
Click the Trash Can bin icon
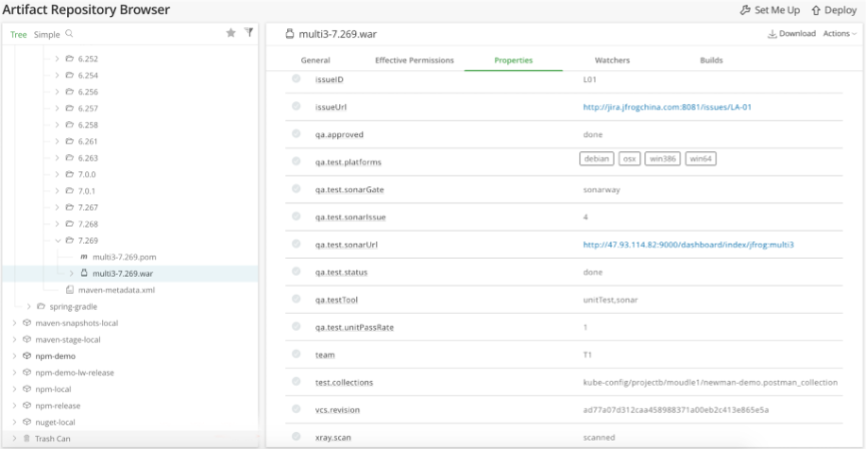click(26, 438)
